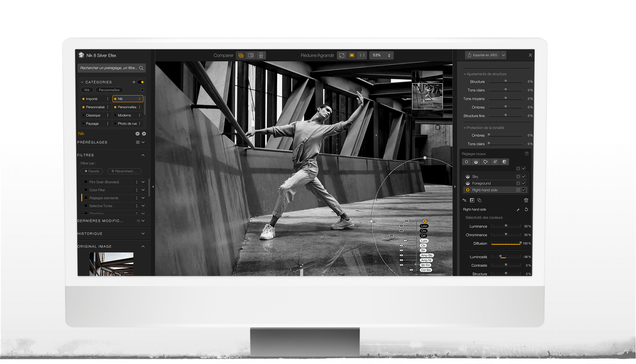
Task: Delete the selected local adjustment (trash icon)
Action: click(526, 200)
